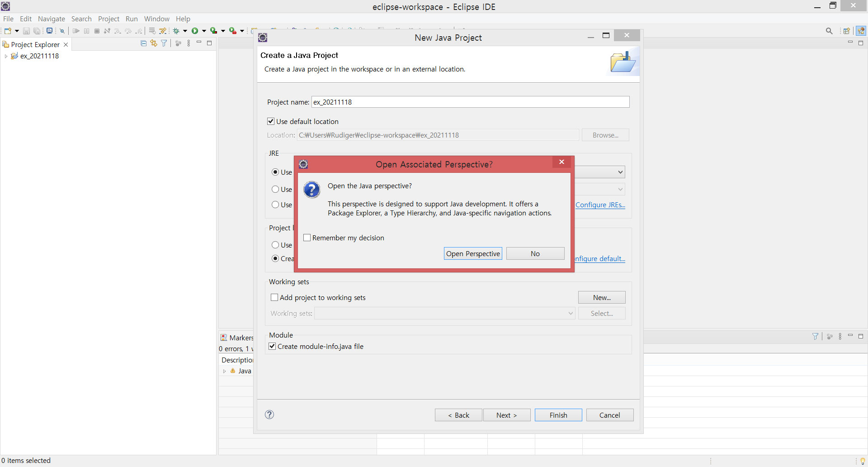Image resolution: width=868 pixels, height=467 pixels.
Task: Click the Next > button
Action: point(507,415)
